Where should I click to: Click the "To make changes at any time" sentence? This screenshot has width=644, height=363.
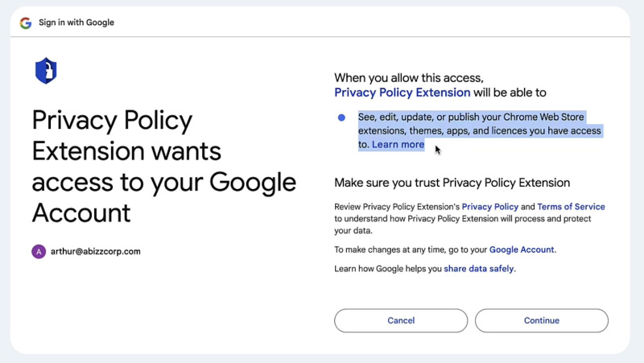coord(411,250)
